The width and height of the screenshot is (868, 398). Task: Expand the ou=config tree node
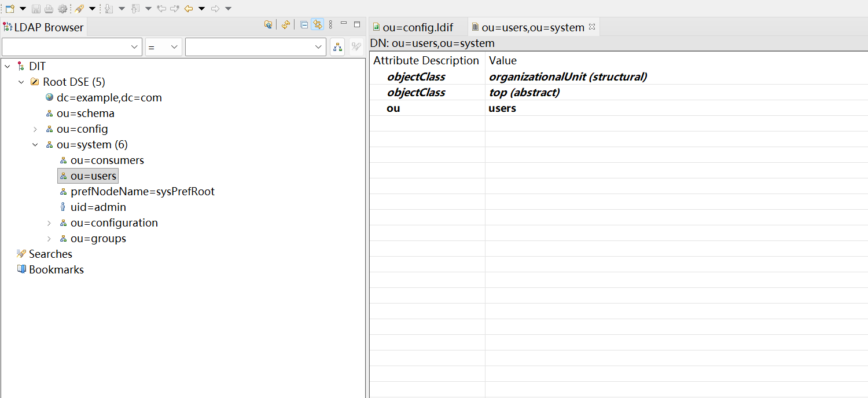pyautogui.click(x=35, y=129)
